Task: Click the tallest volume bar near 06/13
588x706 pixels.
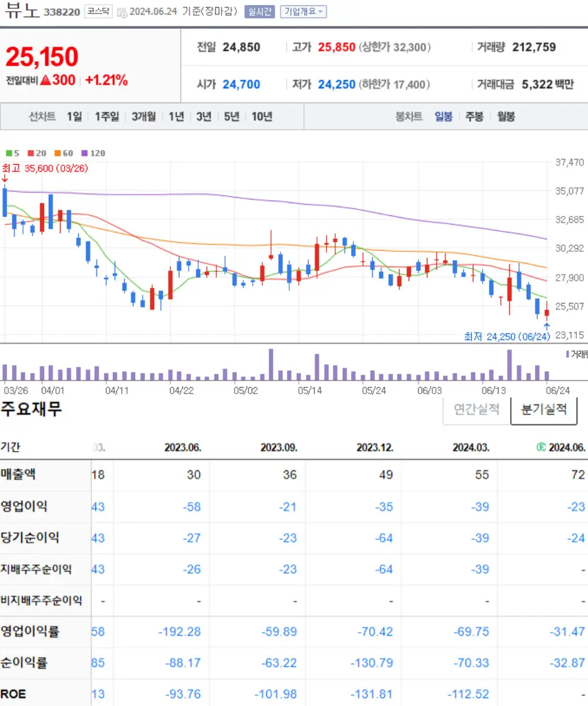Action: (x=509, y=365)
